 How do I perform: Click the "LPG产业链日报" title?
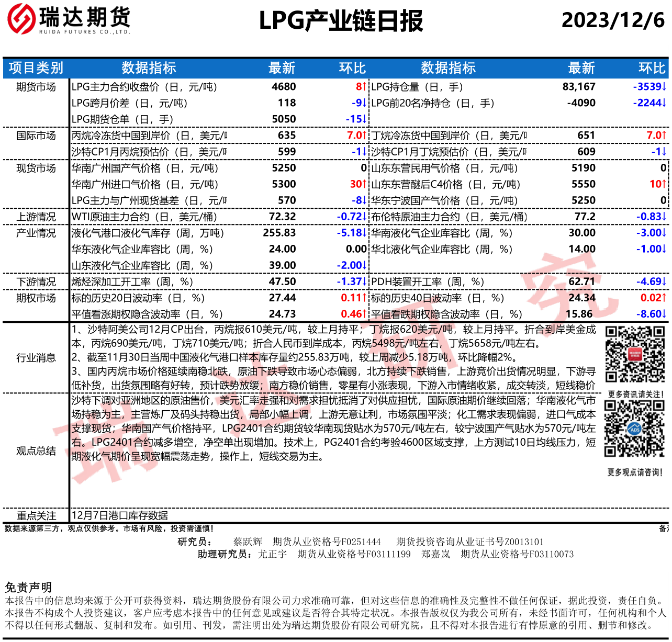coord(341,21)
